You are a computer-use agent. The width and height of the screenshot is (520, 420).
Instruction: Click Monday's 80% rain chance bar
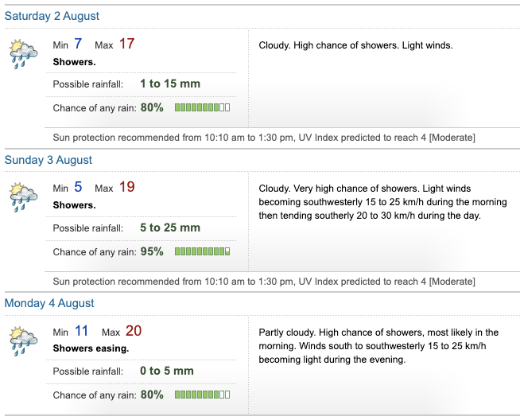click(202, 395)
